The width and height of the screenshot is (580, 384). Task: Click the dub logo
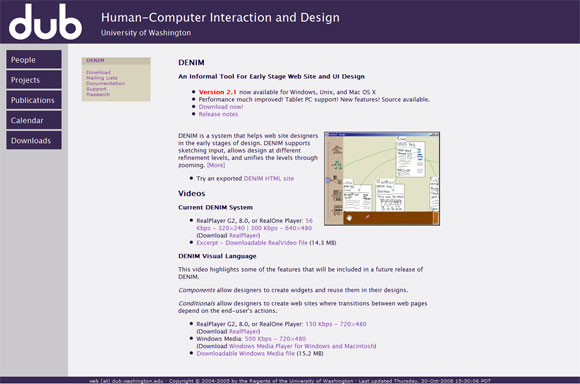(x=45, y=21)
